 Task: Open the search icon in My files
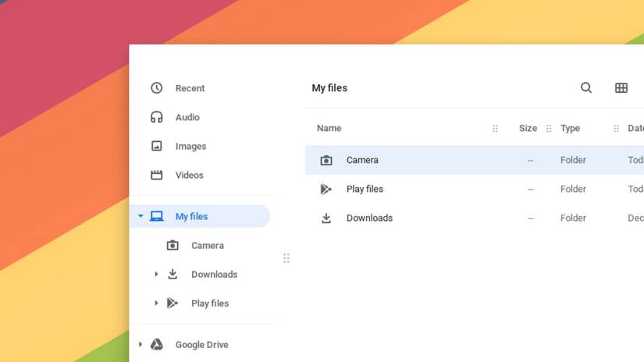click(x=586, y=87)
